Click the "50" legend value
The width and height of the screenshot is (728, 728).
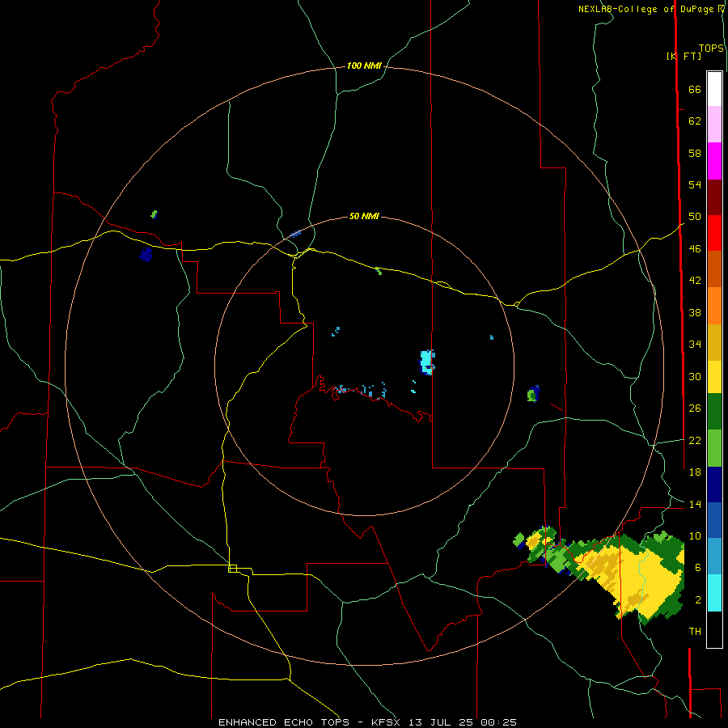pos(695,216)
